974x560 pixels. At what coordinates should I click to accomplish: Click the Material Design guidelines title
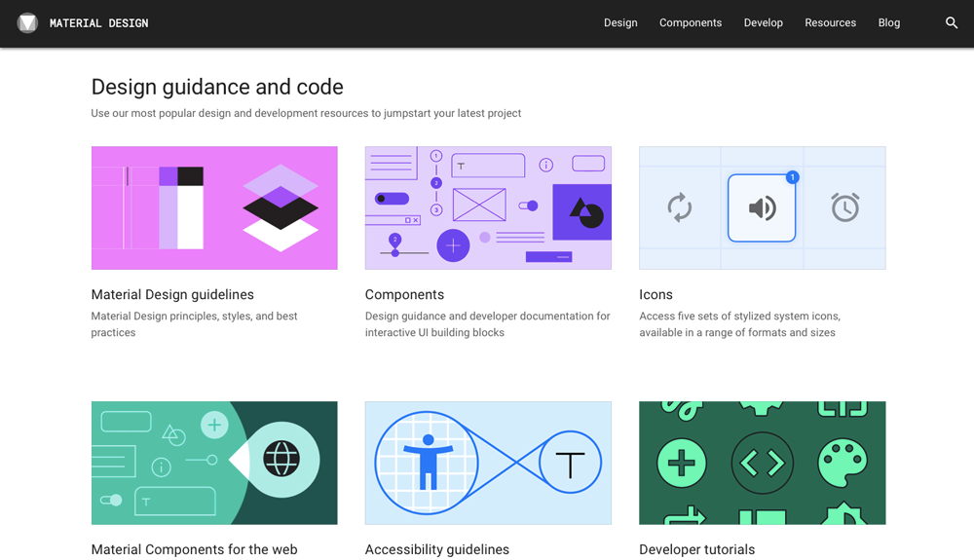(x=172, y=295)
